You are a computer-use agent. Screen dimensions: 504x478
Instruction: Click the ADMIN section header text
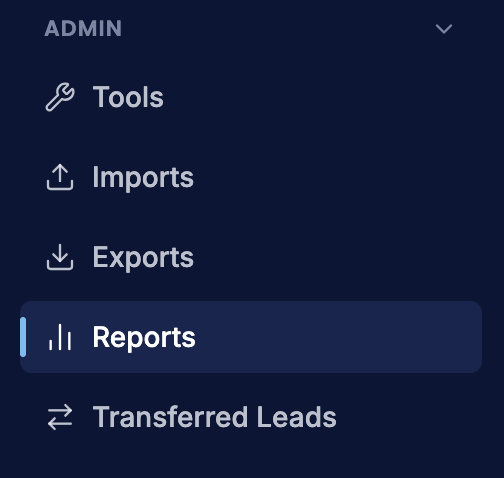pyautogui.click(x=83, y=28)
